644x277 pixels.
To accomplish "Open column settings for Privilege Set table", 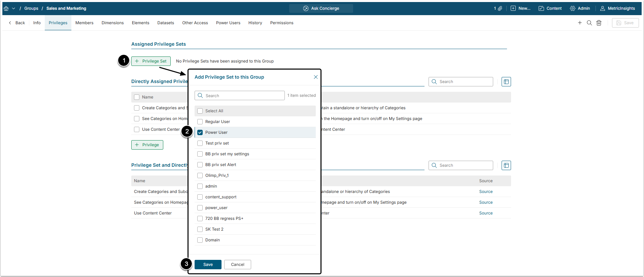I will coord(506,165).
